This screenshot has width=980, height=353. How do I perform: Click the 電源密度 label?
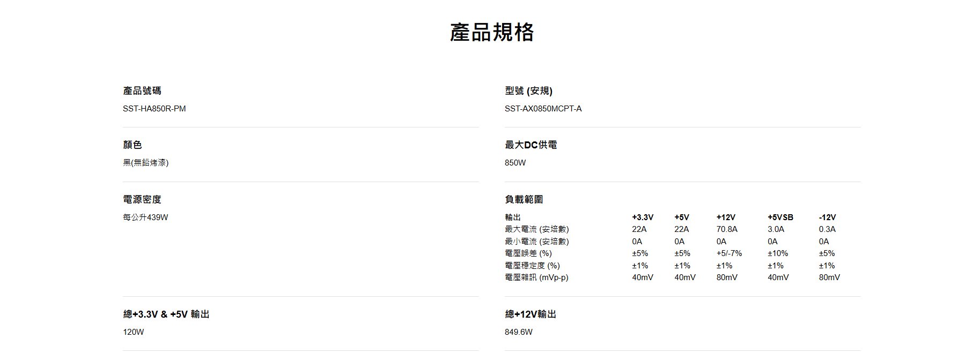click(142, 200)
